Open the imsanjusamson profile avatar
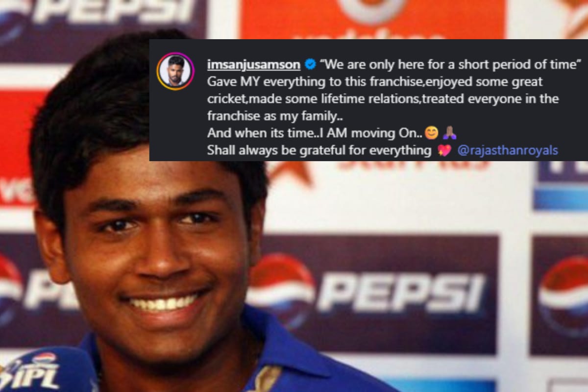Viewport: 588px width, 392px height. click(x=175, y=72)
